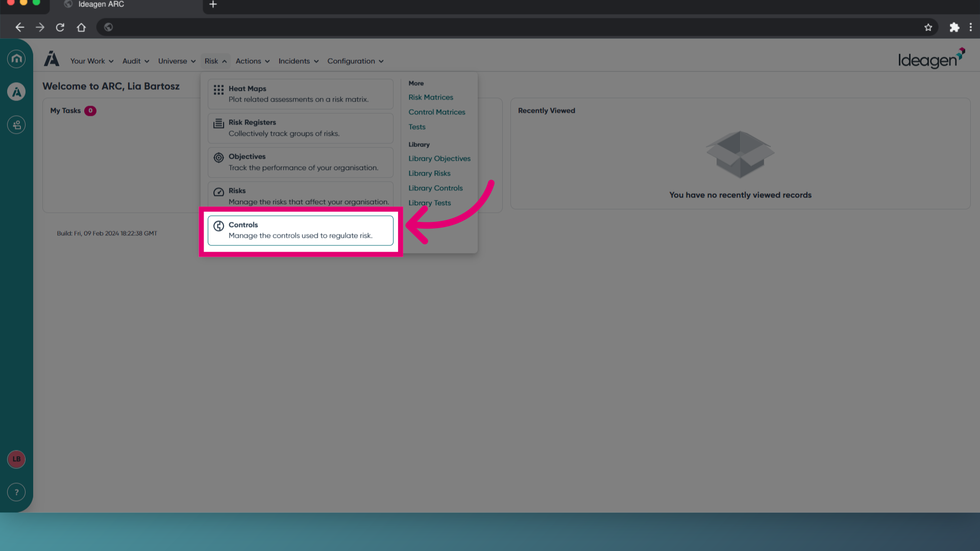Screen dimensions: 980x551
Task: Open browser home page icon
Action: 81,28
